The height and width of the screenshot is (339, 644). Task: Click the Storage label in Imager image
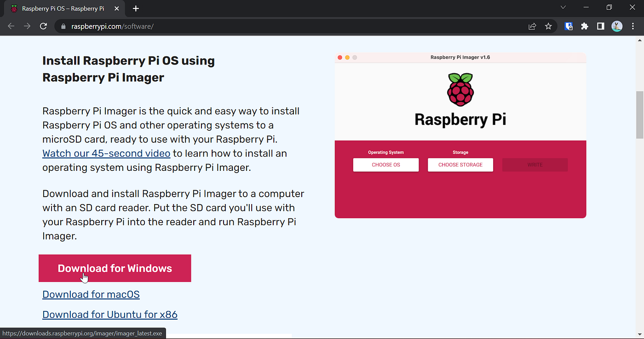pos(460,152)
